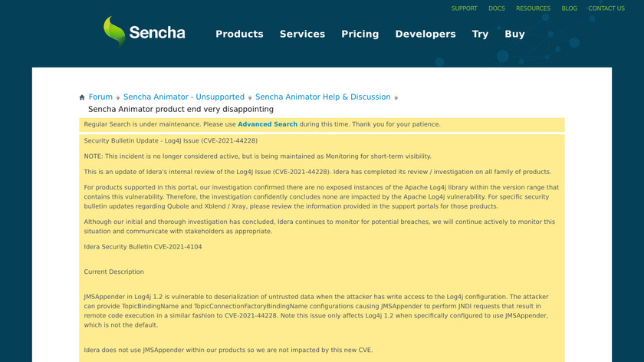Image resolution: width=644 pixels, height=362 pixels.
Task: Open the Resources link
Action: click(533, 8)
